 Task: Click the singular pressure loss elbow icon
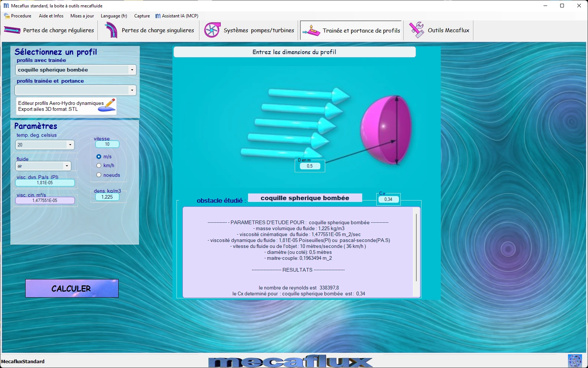pos(111,30)
